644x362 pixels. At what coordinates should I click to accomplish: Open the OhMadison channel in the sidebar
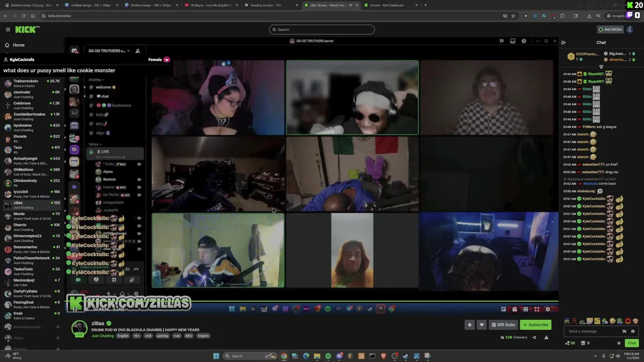pyautogui.click(x=31, y=172)
